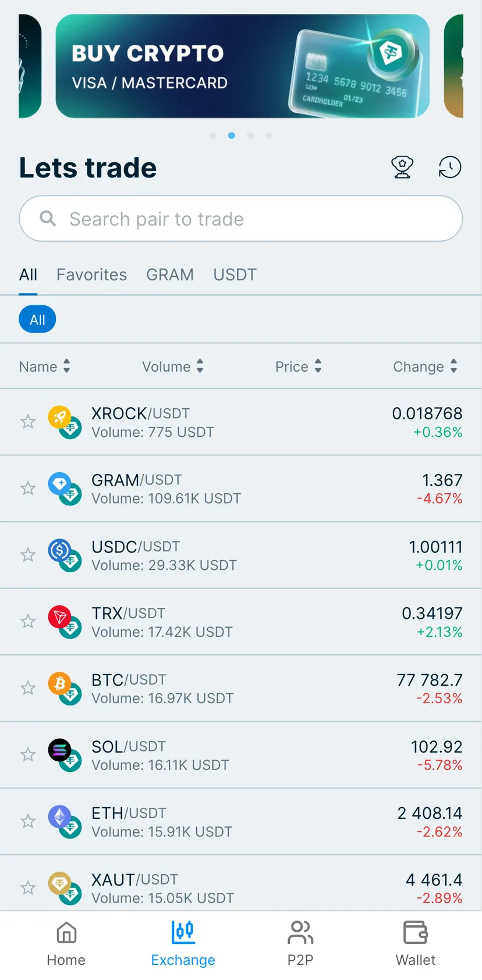Open the GRAM/USDT pair name
This screenshot has height=980, width=482.
[x=137, y=480]
